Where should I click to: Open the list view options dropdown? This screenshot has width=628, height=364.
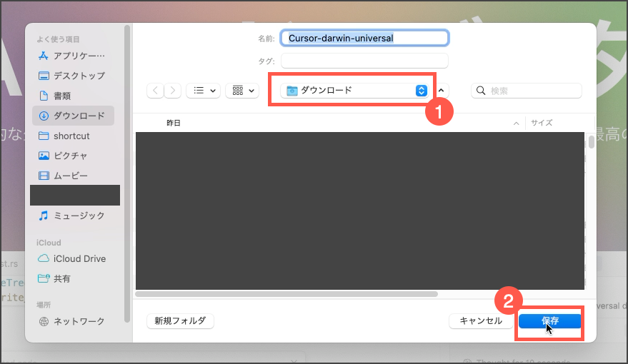pyautogui.click(x=204, y=91)
